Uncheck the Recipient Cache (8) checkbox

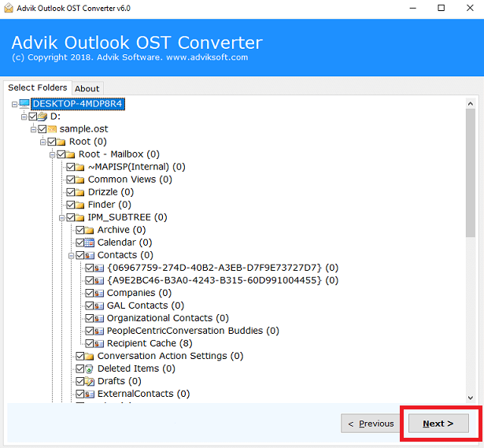[90, 343]
